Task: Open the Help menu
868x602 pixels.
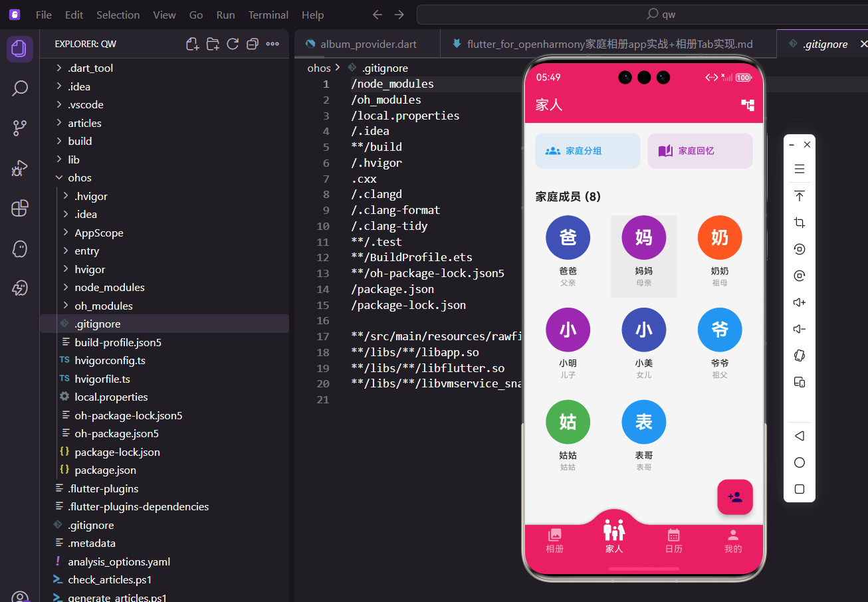Action: tap(312, 15)
